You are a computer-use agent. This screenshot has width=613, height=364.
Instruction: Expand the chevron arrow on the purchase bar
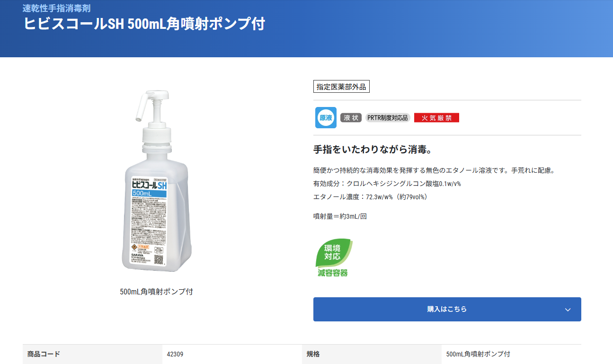[x=568, y=310]
